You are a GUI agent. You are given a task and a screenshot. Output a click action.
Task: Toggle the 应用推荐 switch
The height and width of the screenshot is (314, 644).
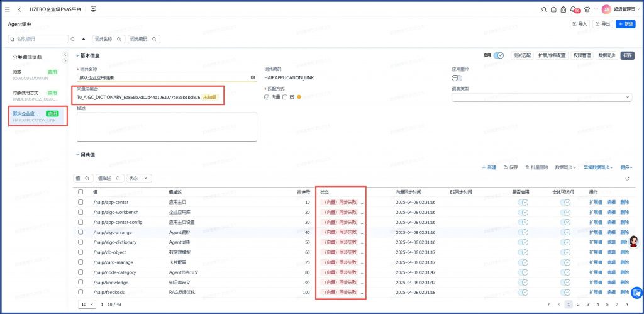pos(457,77)
